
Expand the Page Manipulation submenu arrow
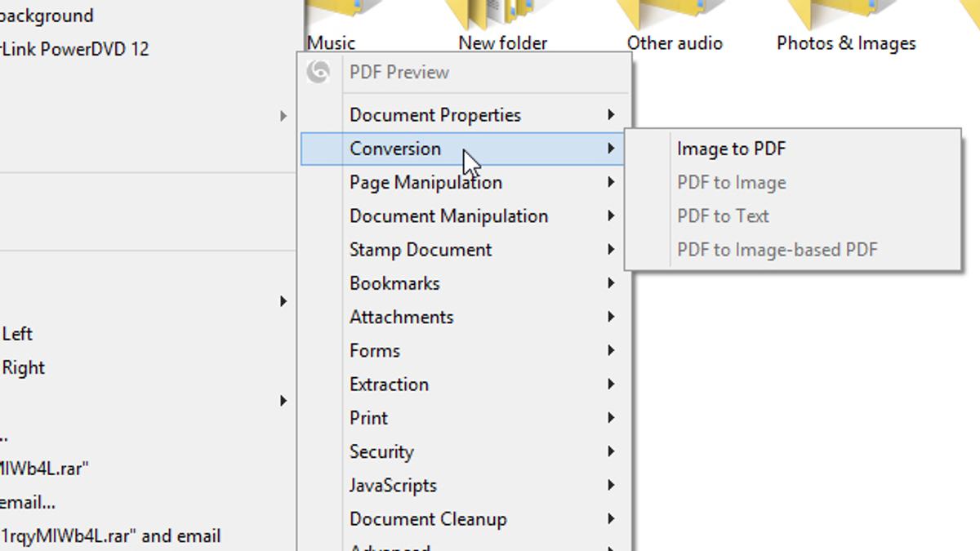[x=611, y=182]
